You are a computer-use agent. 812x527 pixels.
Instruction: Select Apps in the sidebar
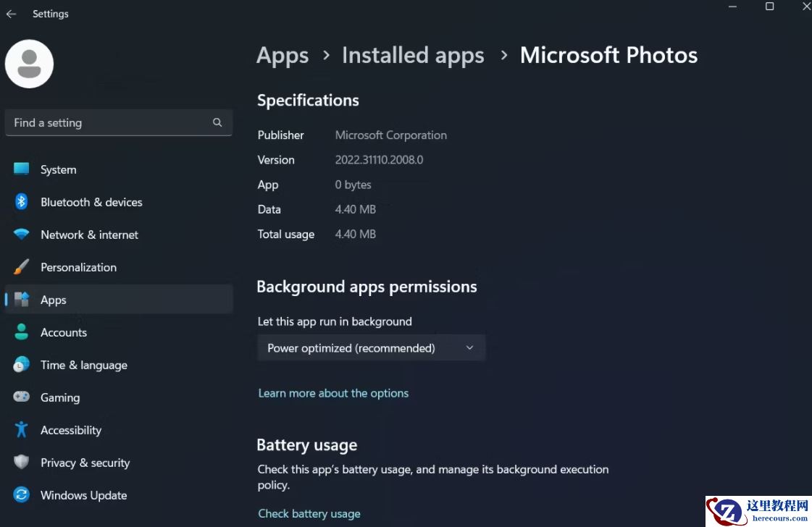[x=53, y=300]
